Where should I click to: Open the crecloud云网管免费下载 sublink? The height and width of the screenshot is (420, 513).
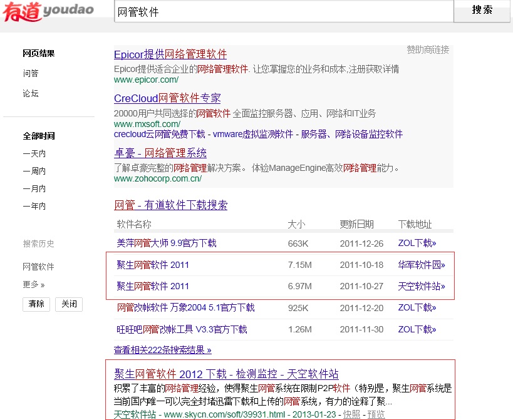159,135
